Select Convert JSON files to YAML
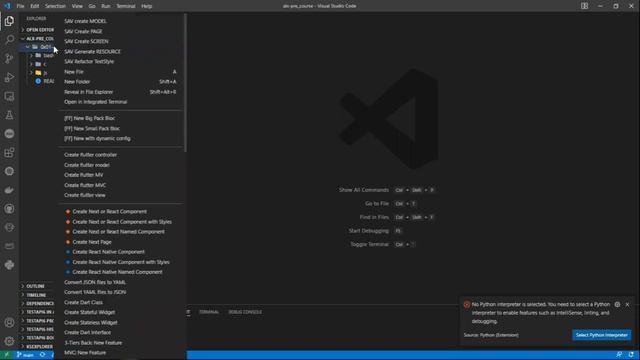The image size is (640, 360). (120, 282)
